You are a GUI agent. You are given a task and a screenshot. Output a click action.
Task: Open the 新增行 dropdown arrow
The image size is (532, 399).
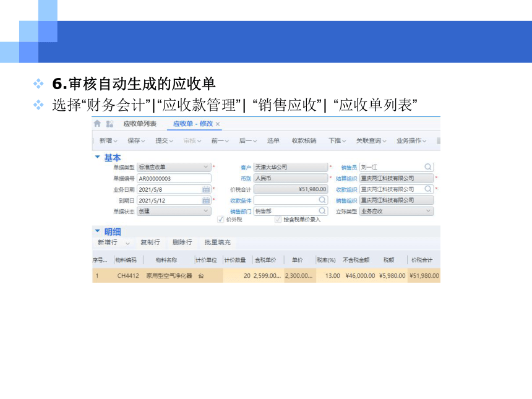pos(127,243)
